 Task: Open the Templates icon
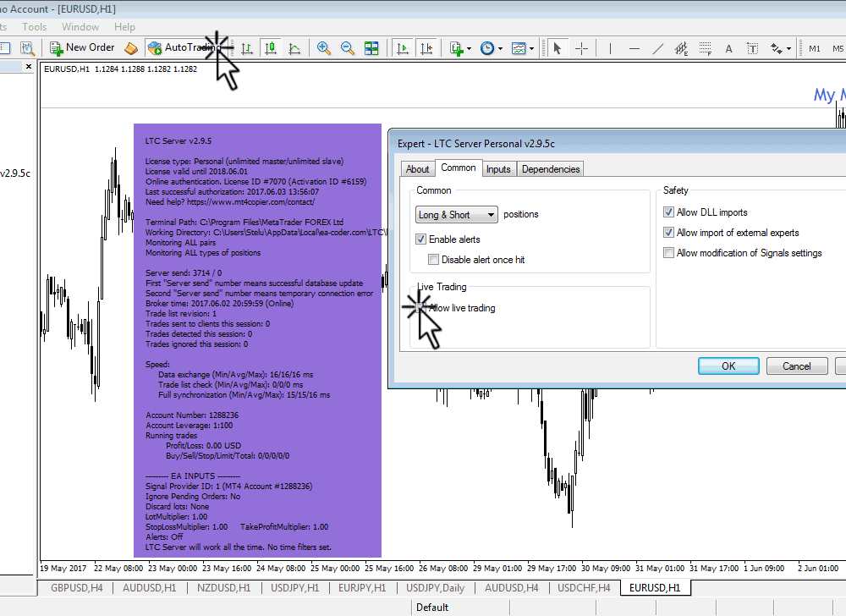coord(519,48)
